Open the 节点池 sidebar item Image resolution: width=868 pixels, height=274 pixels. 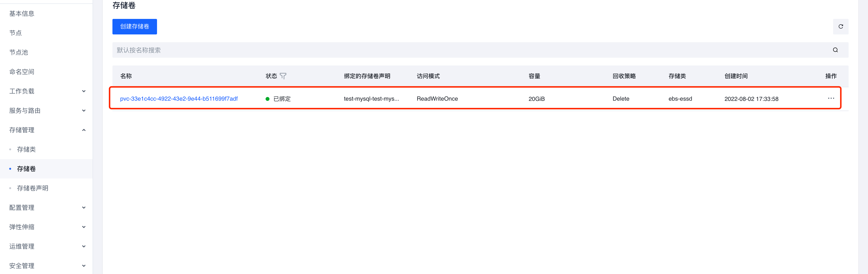pyautogui.click(x=18, y=52)
